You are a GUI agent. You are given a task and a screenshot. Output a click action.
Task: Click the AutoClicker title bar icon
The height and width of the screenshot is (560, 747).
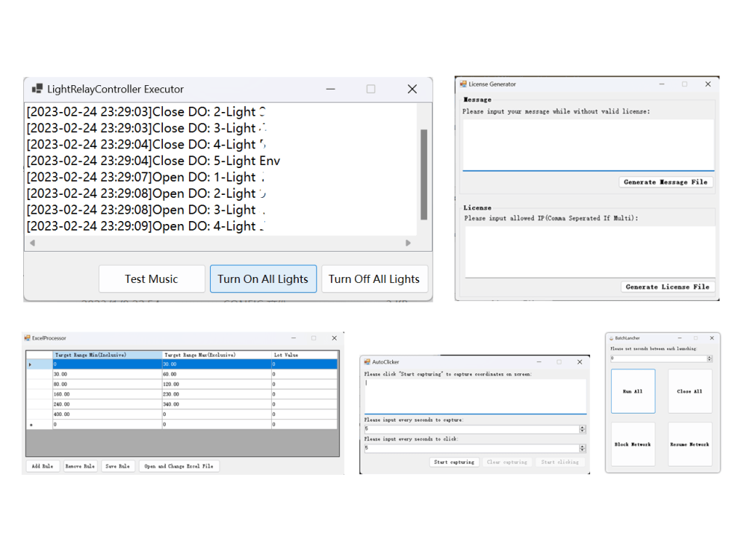[368, 362]
